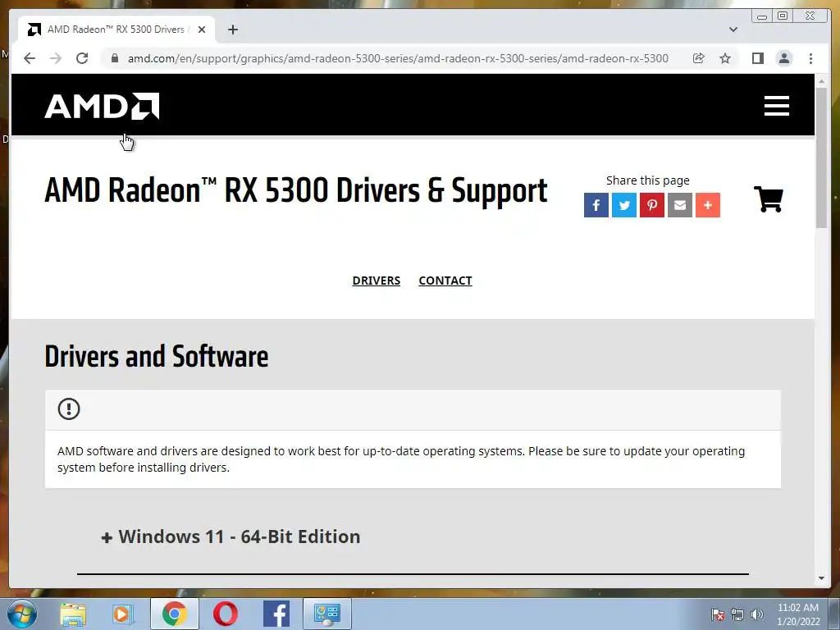Open Chrome three-dot menu

coord(810,58)
